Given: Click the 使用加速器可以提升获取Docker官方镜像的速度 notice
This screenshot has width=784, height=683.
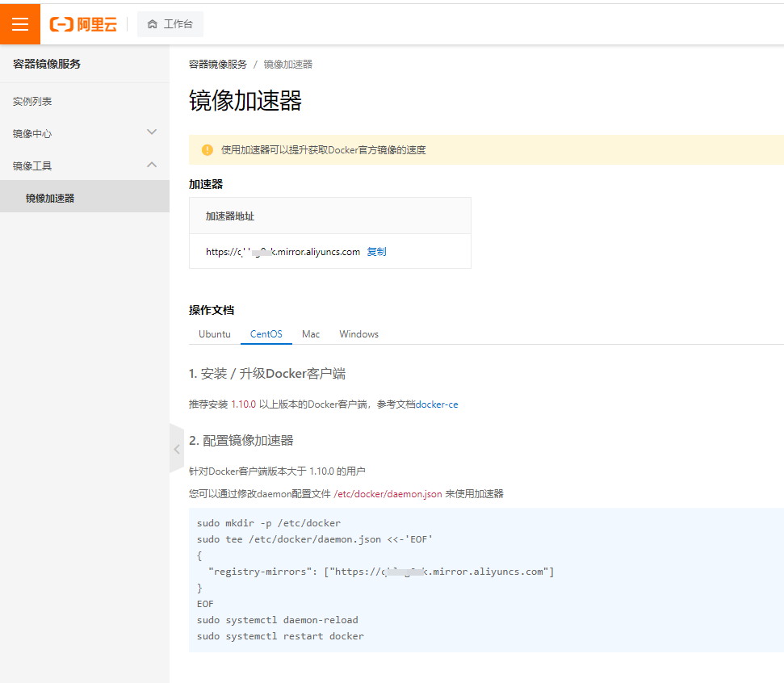Looking at the screenshot, I should [x=324, y=150].
